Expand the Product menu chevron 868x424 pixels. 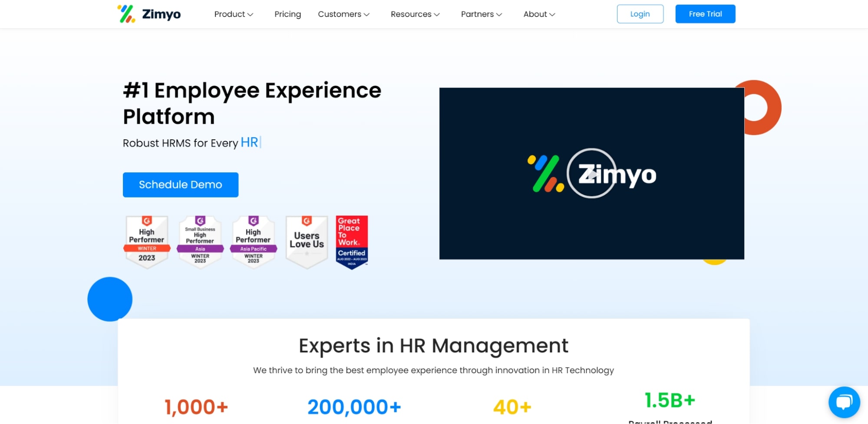point(251,14)
